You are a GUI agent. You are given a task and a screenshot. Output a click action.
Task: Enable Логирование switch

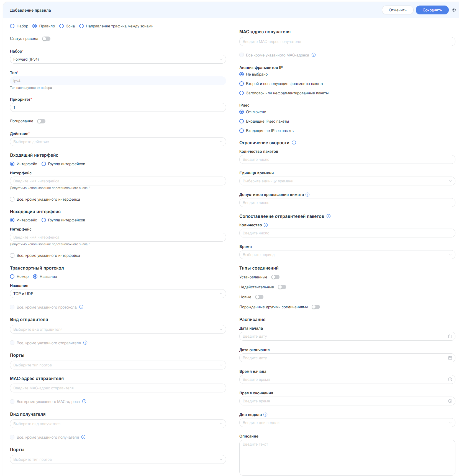(x=41, y=121)
